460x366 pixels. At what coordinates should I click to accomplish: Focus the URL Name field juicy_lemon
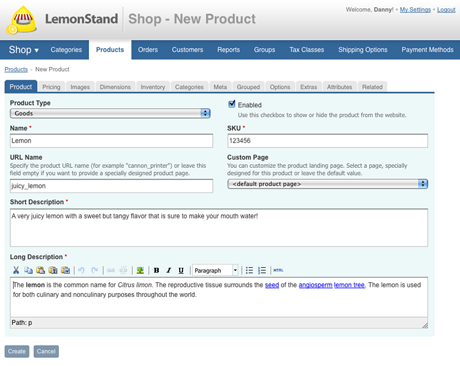[111, 186]
